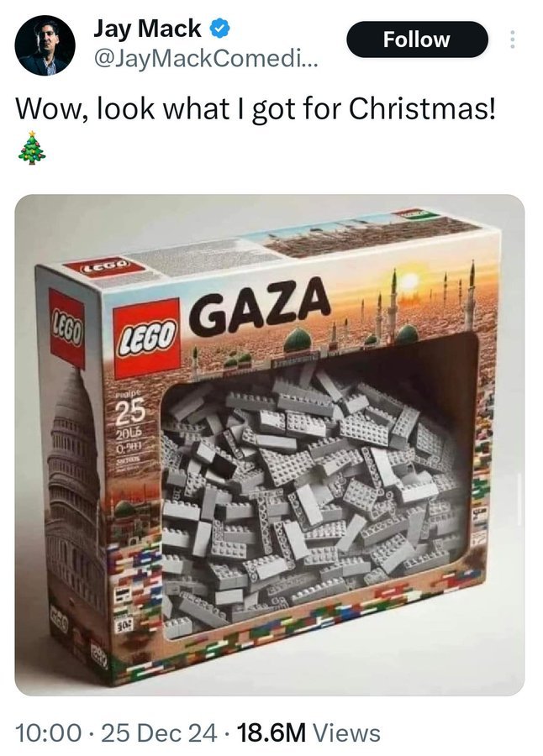Click the GAZA title on the box
Viewport: 543px width, 756px height.
(259, 307)
